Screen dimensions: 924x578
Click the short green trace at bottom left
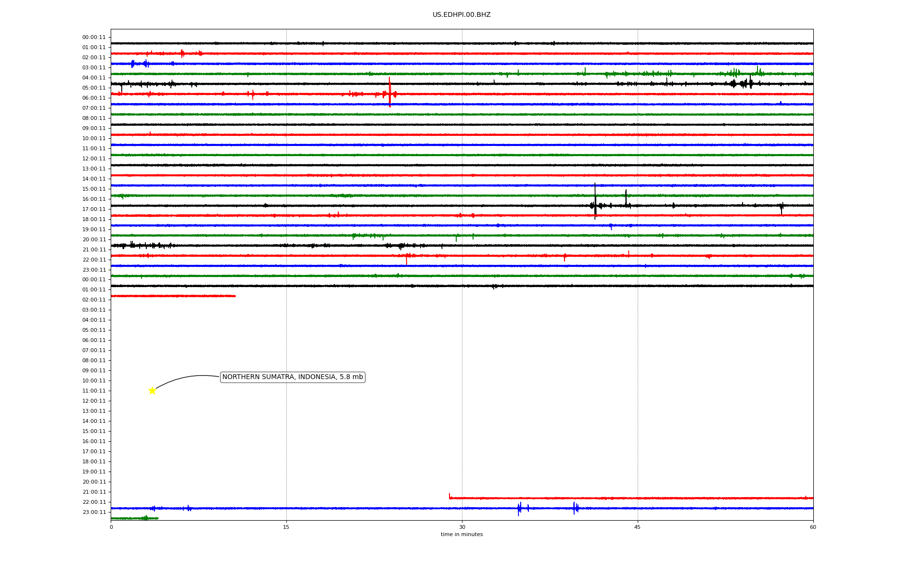(x=135, y=518)
